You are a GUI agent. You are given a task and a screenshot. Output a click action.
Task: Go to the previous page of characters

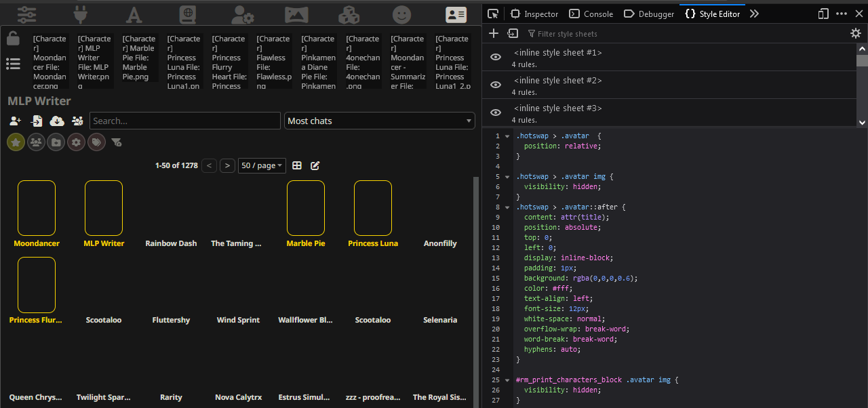[210, 165]
